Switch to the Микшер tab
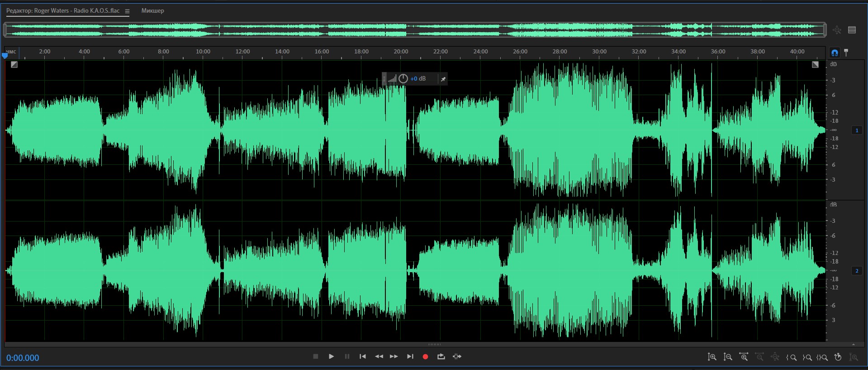868x370 pixels. (x=152, y=10)
